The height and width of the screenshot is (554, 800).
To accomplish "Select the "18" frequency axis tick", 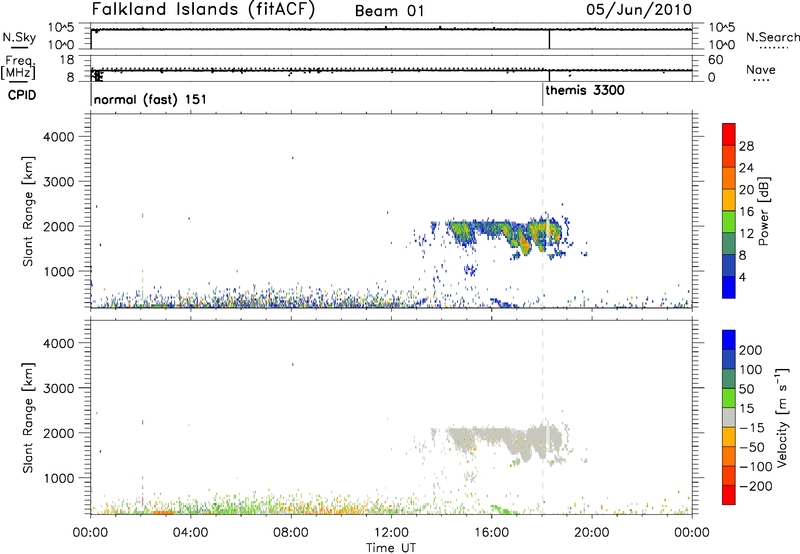I will [67, 60].
